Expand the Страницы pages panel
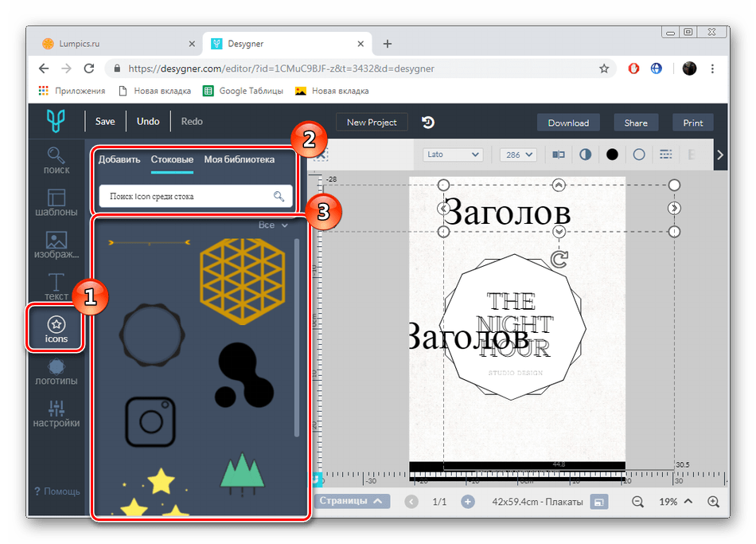Viewport: 756px width, 544px height. tap(352, 501)
